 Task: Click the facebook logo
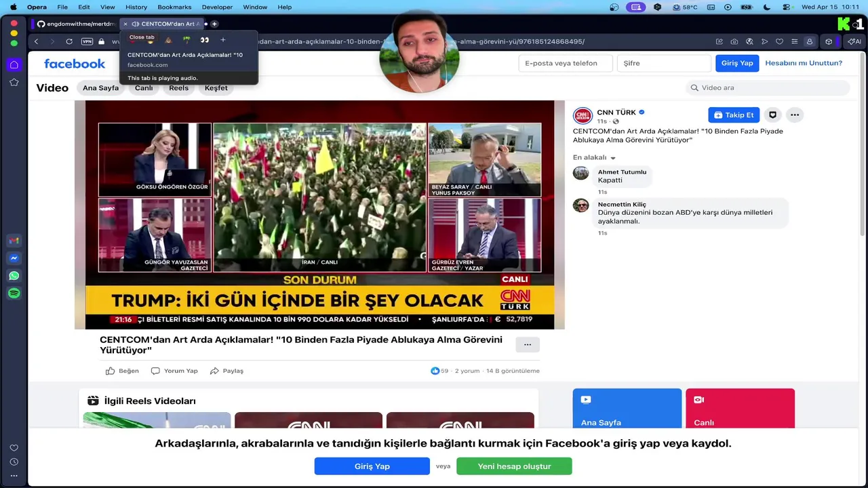point(75,64)
